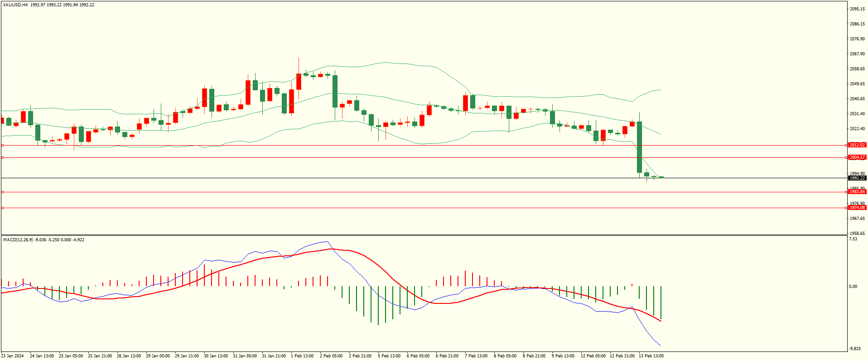Click the 23 Jan 2024 date label

(13, 356)
